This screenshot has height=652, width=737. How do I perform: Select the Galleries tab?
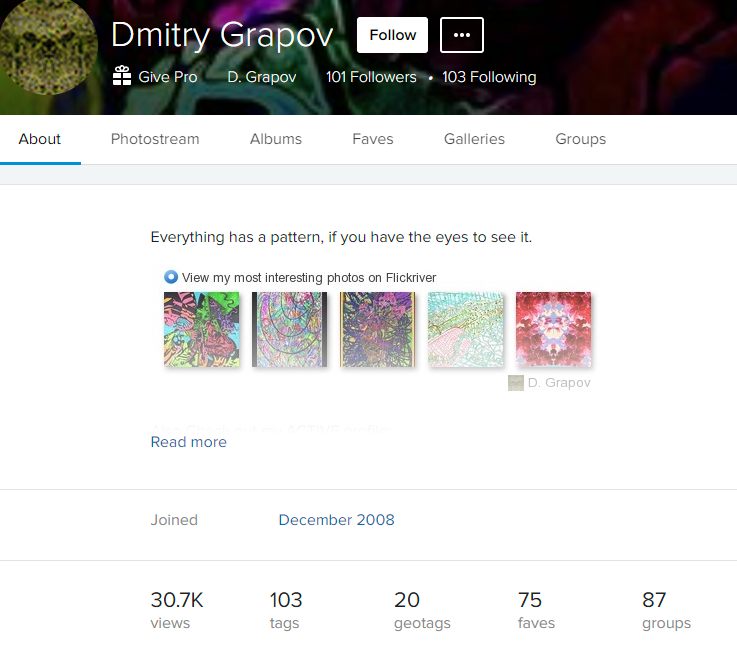474,139
